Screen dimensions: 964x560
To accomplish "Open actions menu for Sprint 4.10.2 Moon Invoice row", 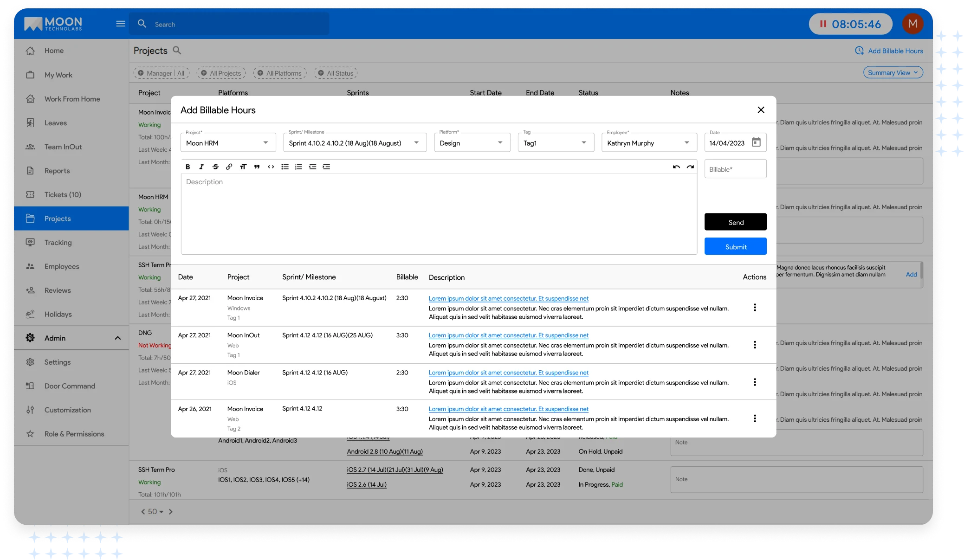I will point(755,308).
